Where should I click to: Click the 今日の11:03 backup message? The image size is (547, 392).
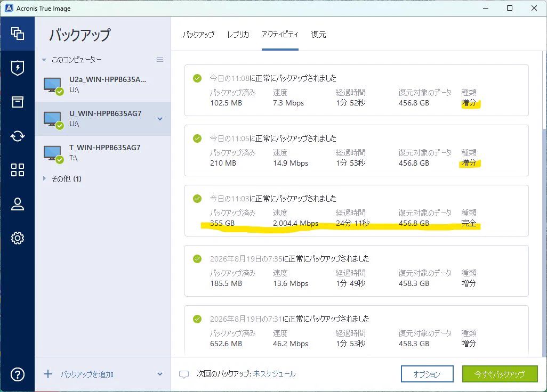pos(273,199)
